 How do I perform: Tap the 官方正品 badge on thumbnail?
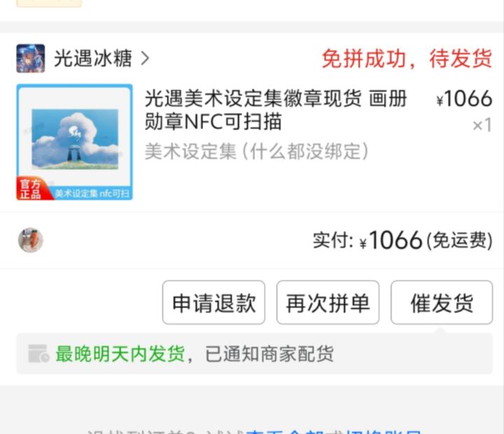point(31,188)
